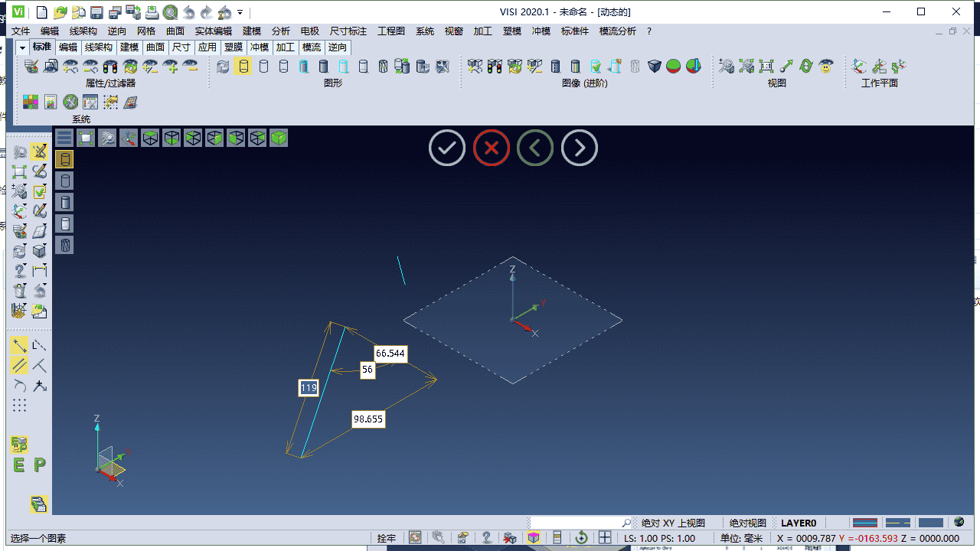Open the 线架构 menu
The height and width of the screenshot is (551, 980).
(83, 31)
